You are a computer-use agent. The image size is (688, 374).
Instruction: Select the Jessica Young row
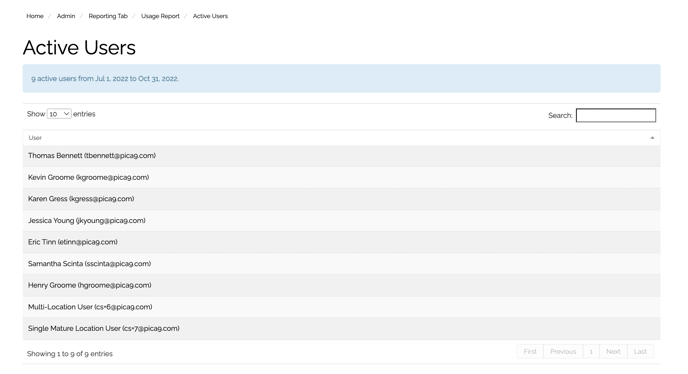tap(341, 220)
